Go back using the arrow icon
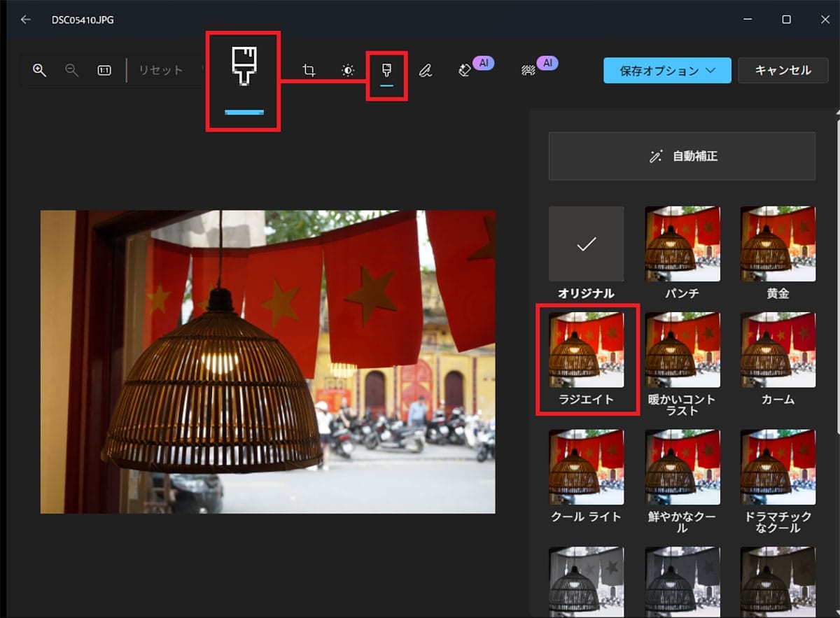Viewport: 840px width, 618px height. 25,20
